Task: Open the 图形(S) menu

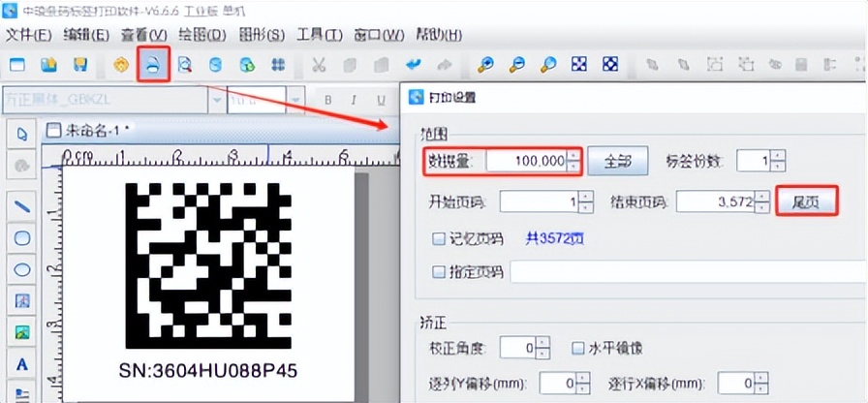Action: [262, 34]
